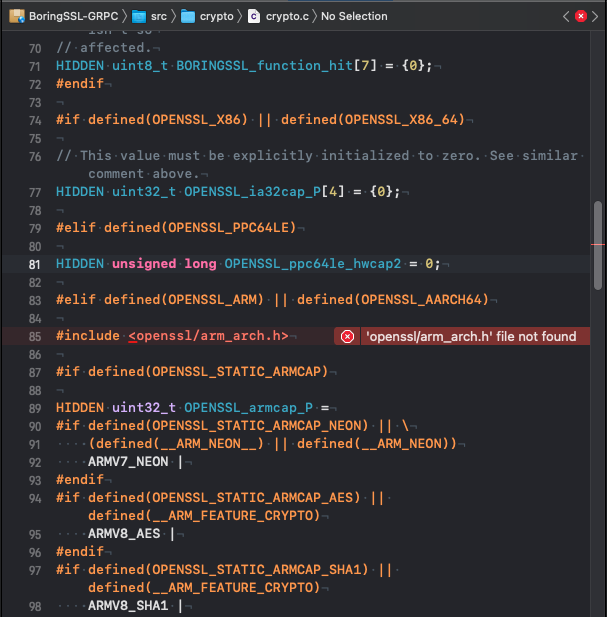Go to next issue arrow
Image resolution: width=607 pixels, height=617 pixels.
(595, 17)
